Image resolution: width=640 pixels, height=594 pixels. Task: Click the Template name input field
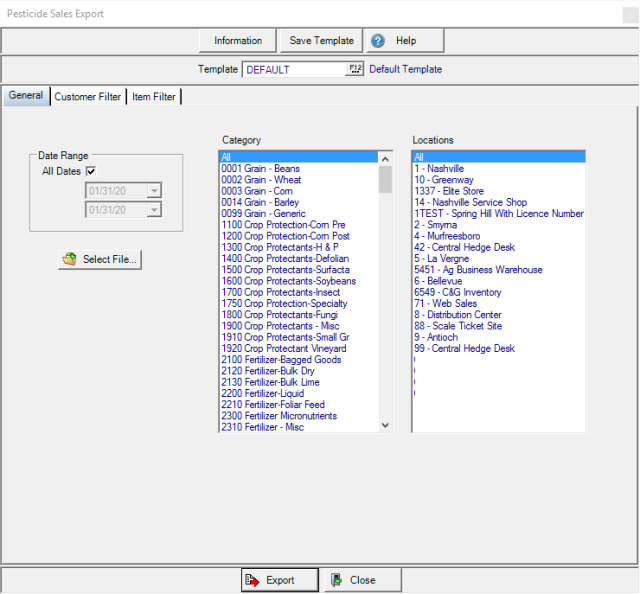point(295,69)
